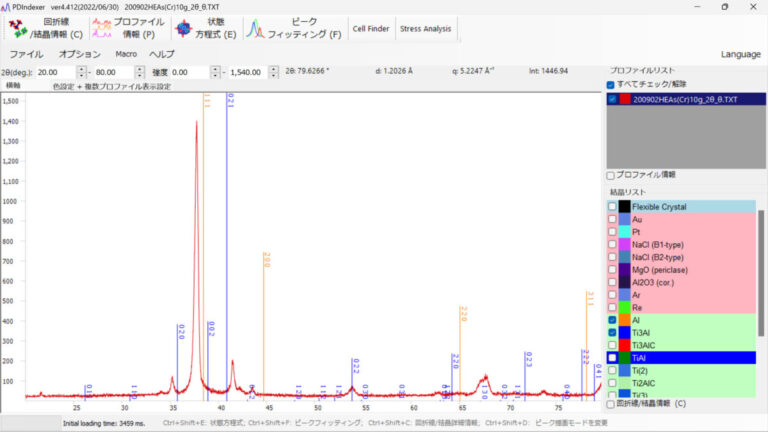Open the ファイル menu
The image size is (768, 432).
27,54
